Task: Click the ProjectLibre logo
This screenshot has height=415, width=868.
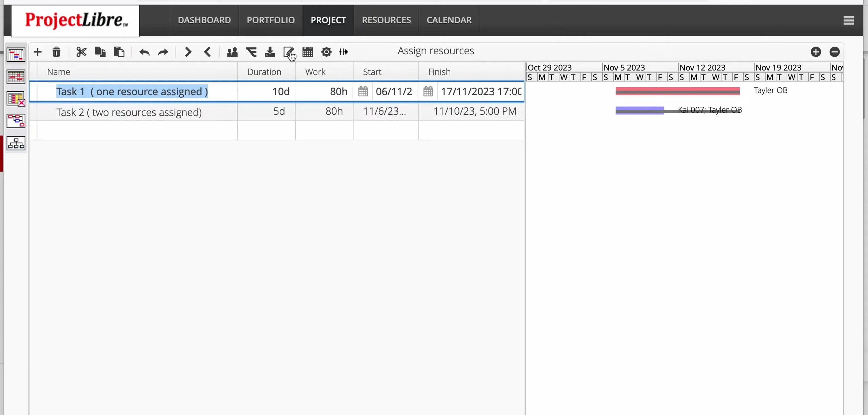Action: (x=75, y=21)
